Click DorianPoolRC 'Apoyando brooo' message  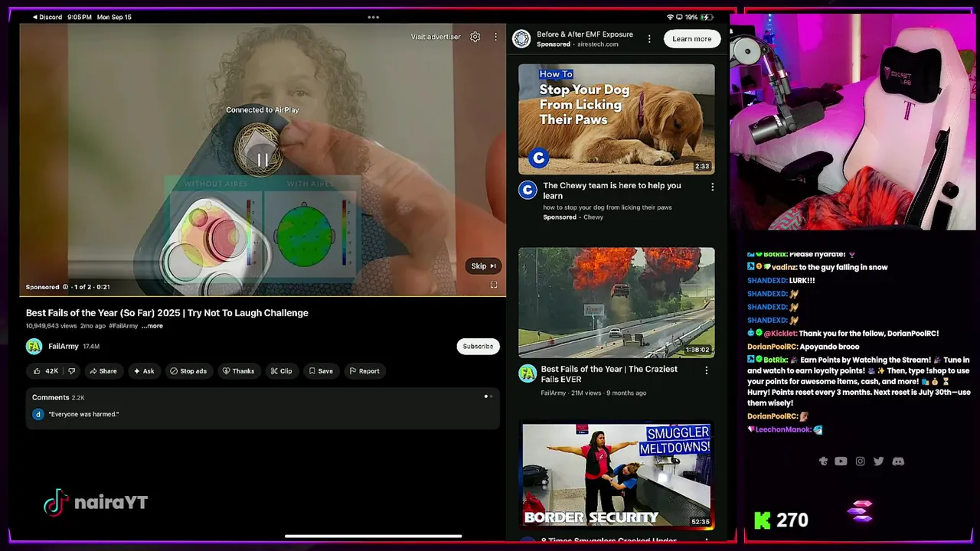pos(803,347)
